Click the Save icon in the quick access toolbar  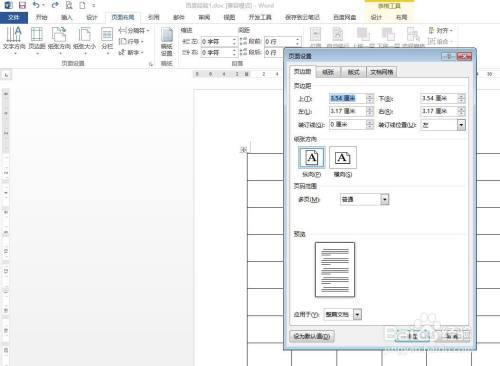[x=22, y=5]
